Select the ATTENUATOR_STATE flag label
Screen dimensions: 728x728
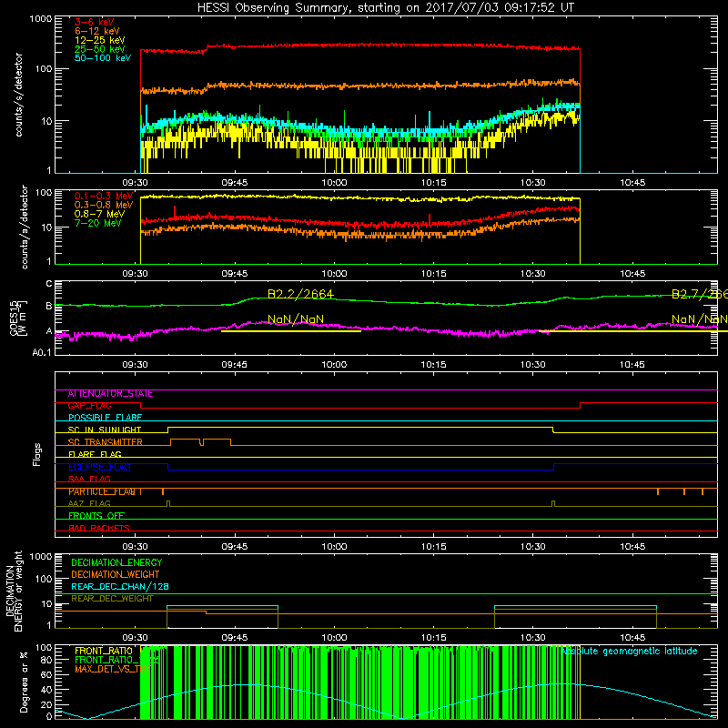[x=110, y=394]
